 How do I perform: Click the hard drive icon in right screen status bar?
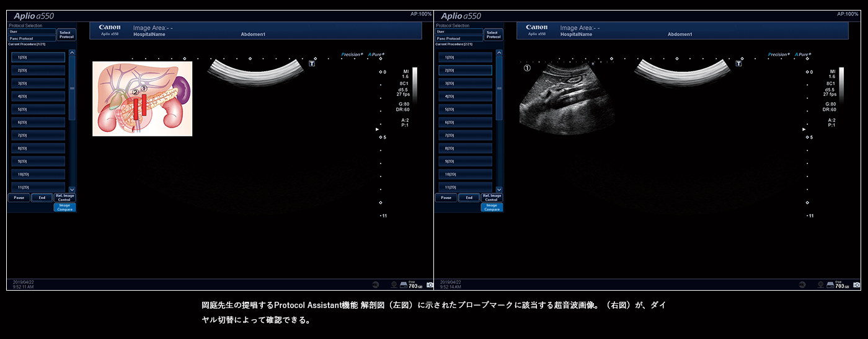tap(831, 284)
